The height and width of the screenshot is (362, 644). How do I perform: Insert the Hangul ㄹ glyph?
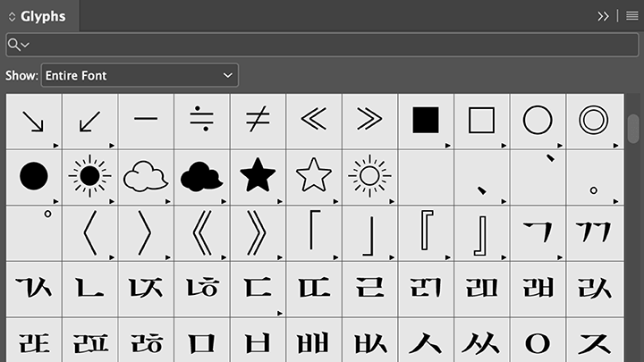point(369,289)
